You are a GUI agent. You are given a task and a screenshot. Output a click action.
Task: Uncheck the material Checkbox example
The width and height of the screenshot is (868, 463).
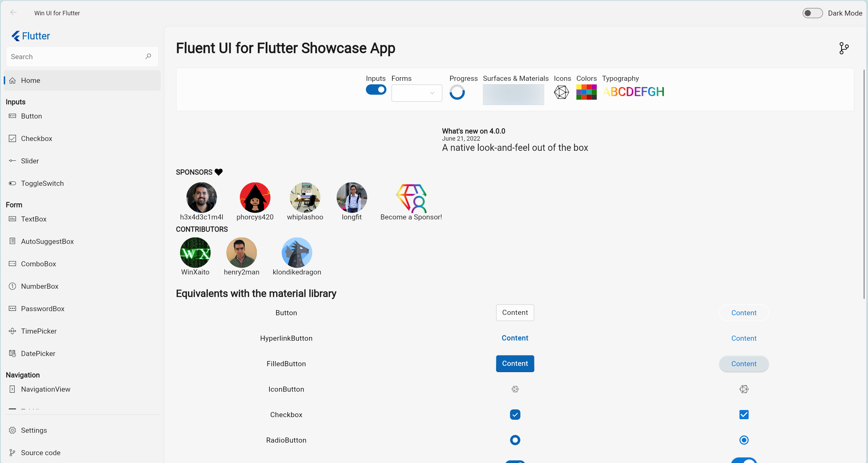coord(744,414)
